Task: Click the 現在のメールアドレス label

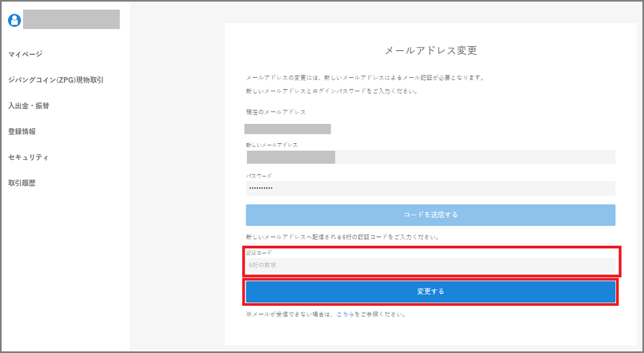Action: tap(276, 112)
